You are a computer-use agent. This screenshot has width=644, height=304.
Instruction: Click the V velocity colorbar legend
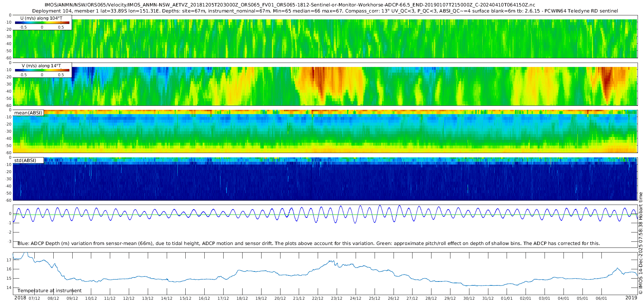[x=42, y=70]
